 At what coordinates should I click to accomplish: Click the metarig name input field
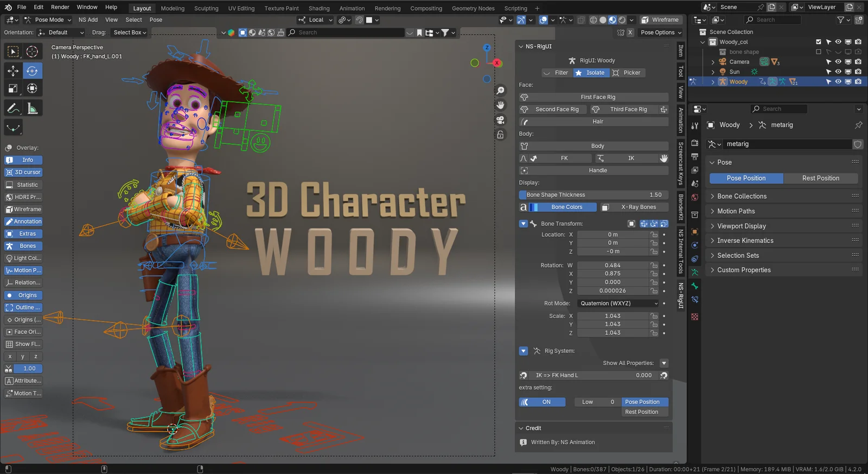pos(787,144)
